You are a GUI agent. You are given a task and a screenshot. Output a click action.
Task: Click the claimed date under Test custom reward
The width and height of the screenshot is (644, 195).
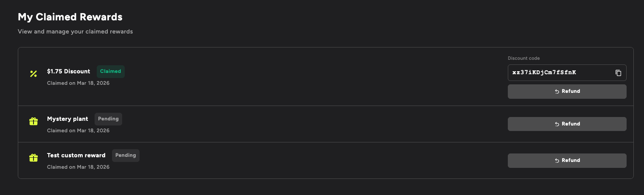tap(78, 167)
